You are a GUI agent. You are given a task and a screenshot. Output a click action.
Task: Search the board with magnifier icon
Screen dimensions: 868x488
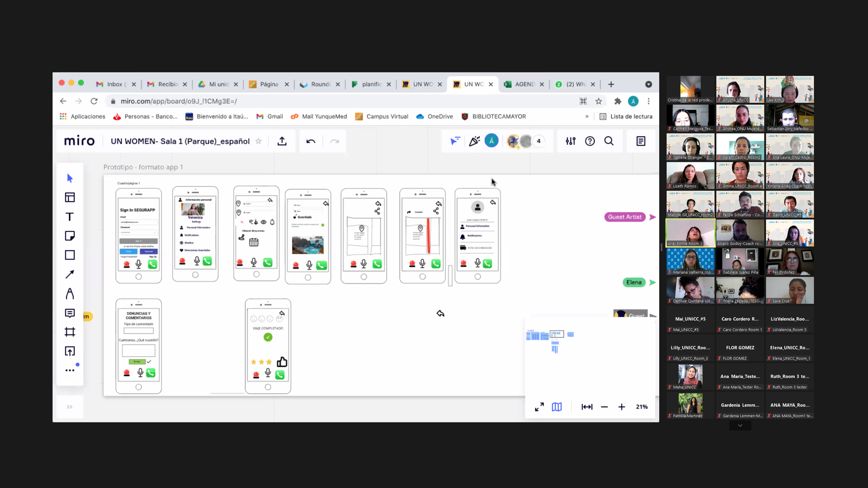tap(609, 141)
